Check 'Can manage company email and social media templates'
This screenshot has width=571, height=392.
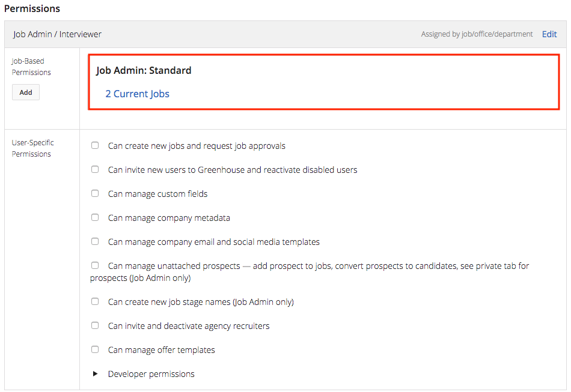tap(95, 241)
